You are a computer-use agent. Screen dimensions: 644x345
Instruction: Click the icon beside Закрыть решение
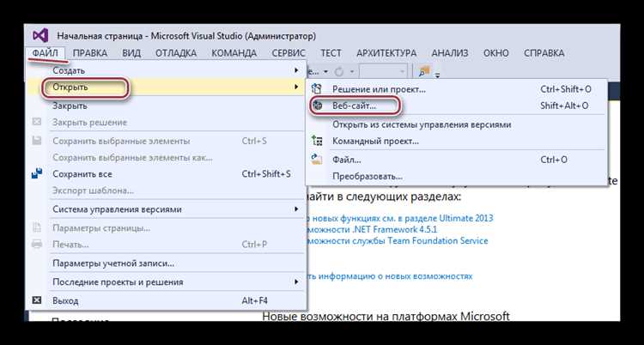tap(37, 122)
